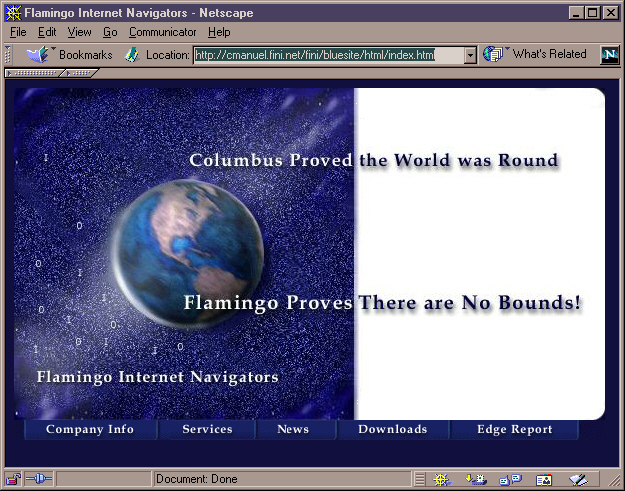Viewport: 625px width, 491px height.
Task: Open the Downloads page
Action: [393, 430]
